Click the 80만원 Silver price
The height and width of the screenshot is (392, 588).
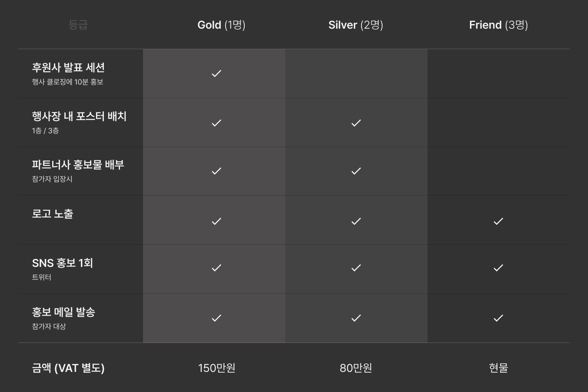pos(356,368)
